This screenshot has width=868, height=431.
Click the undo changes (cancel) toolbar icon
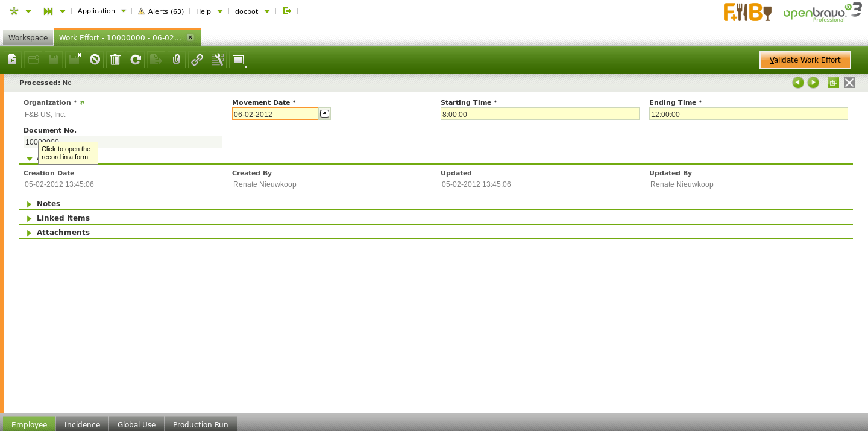tap(95, 60)
